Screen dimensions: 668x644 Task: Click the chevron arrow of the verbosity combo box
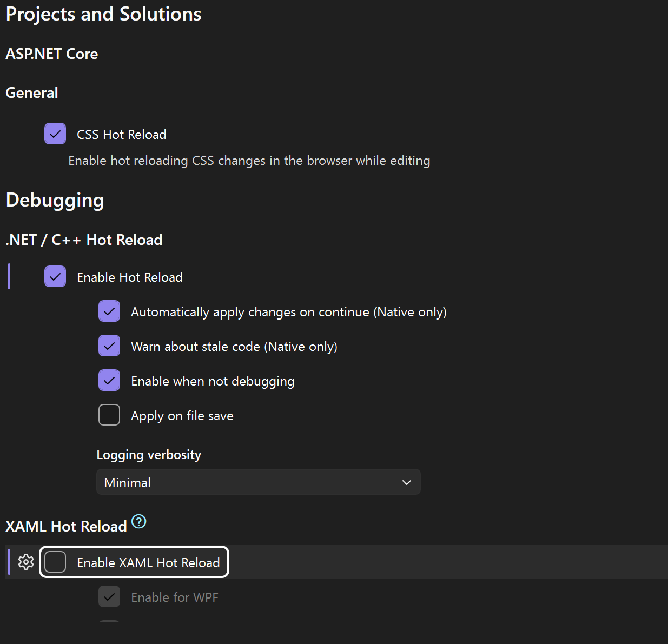click(407, 482)
